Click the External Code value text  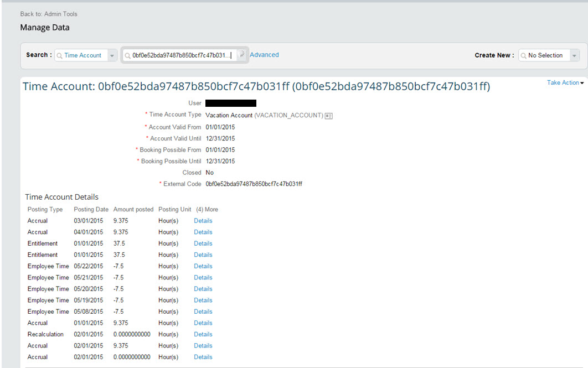pos(254,184)
